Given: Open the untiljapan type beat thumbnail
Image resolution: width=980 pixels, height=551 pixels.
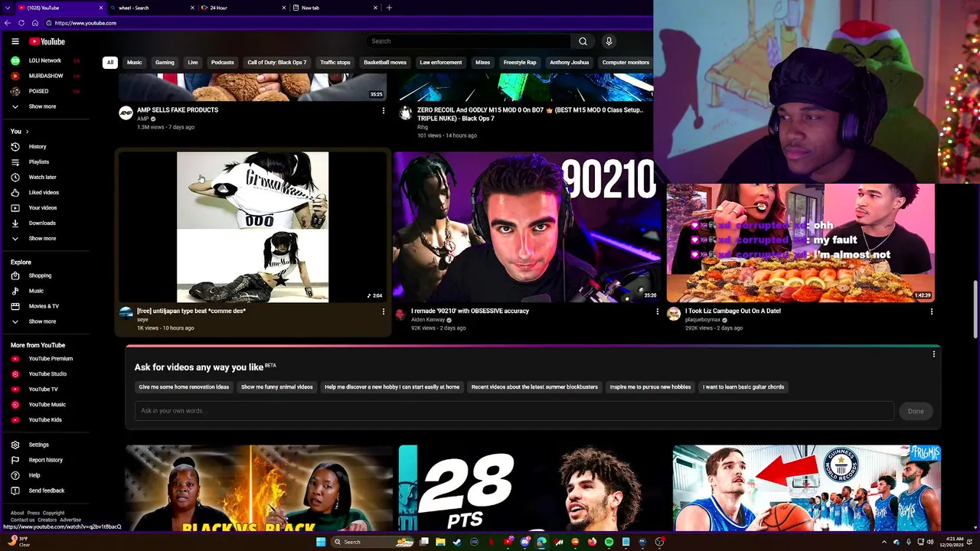Looking at the screenshot, I should [x=253, y=227].
